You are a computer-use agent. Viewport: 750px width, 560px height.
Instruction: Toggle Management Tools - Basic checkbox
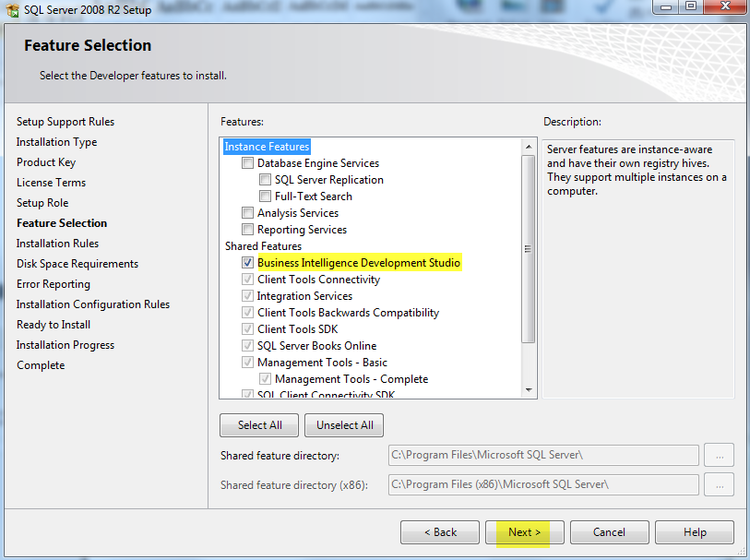(247, 362)
